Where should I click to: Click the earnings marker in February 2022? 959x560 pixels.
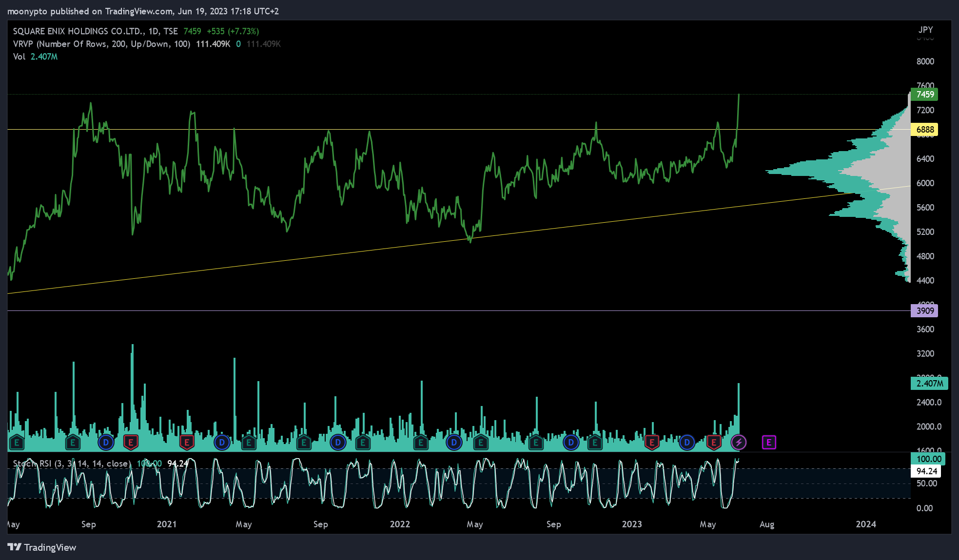tap(421, 443)
